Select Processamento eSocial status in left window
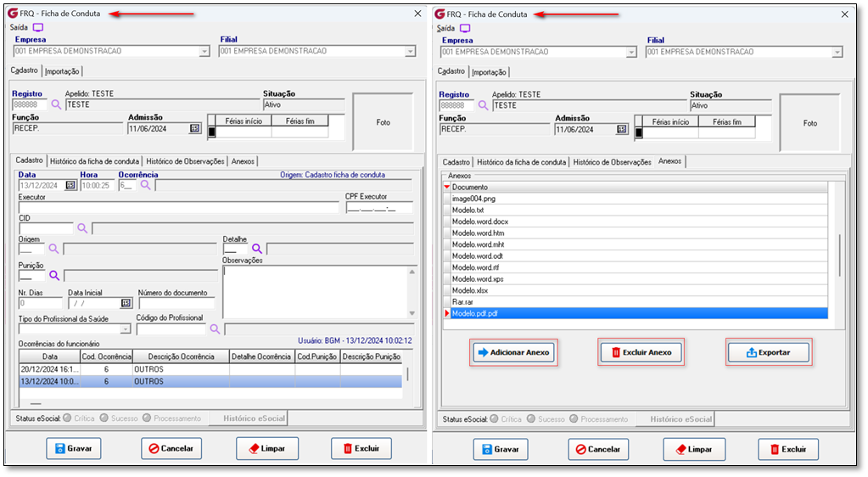This screenshot has height=477, width=868. (x=147, y=418)
